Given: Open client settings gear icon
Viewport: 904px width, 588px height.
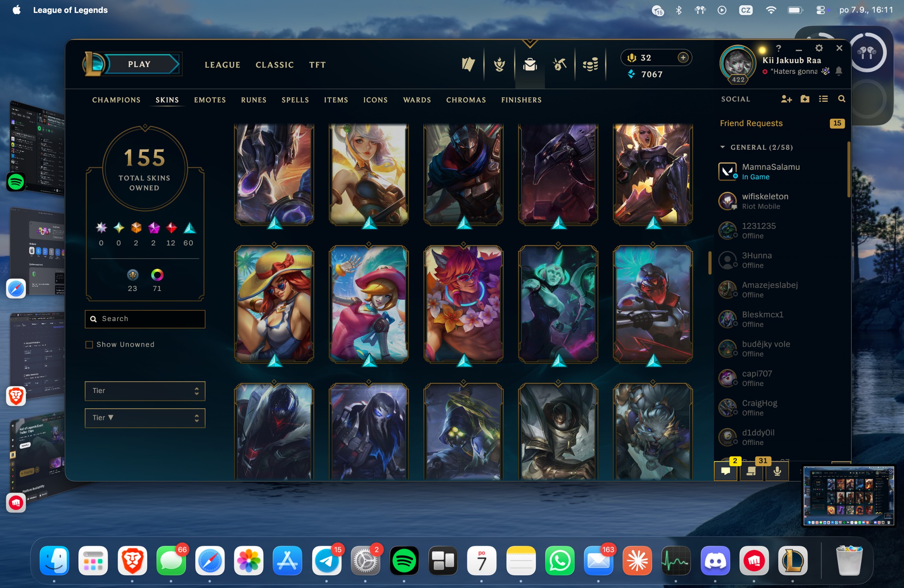Looking at the screenshot, I should coord(819,48).
